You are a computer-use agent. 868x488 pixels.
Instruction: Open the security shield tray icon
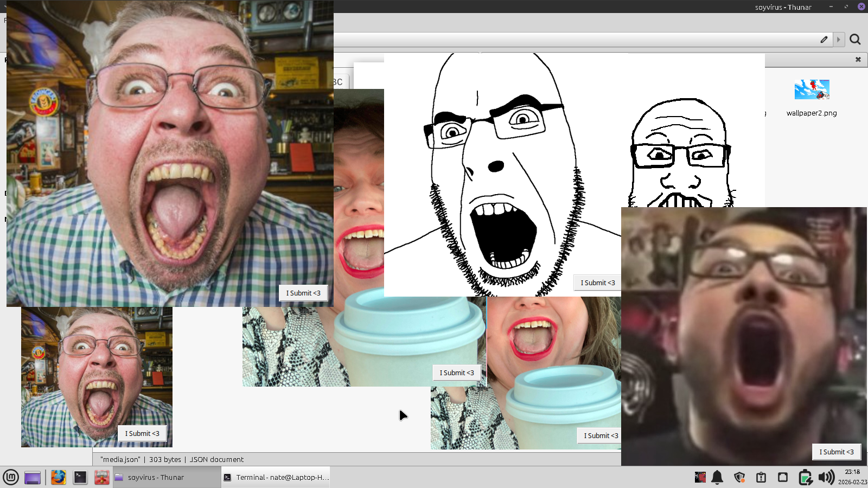739,477
